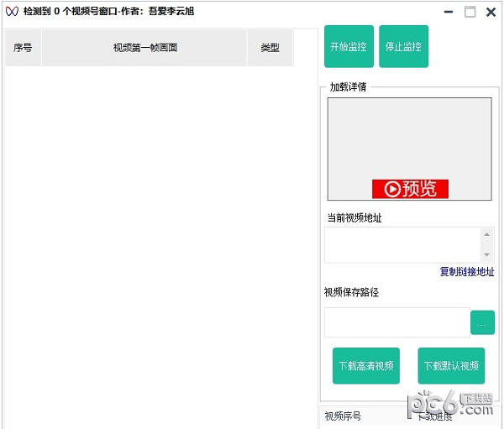504x429 pixels.
Task: Focus the 视频保存路径 input field
Action: coord(396,322)
